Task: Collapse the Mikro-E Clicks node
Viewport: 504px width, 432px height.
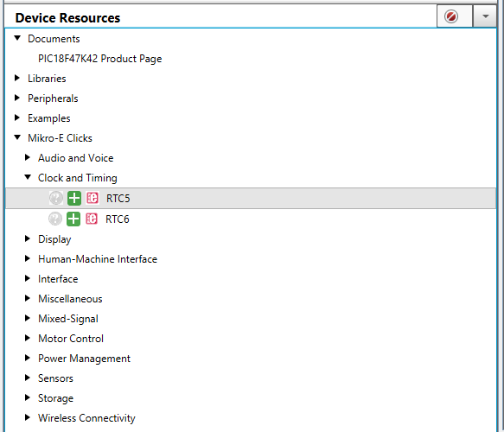Action: tap(17, 137)
